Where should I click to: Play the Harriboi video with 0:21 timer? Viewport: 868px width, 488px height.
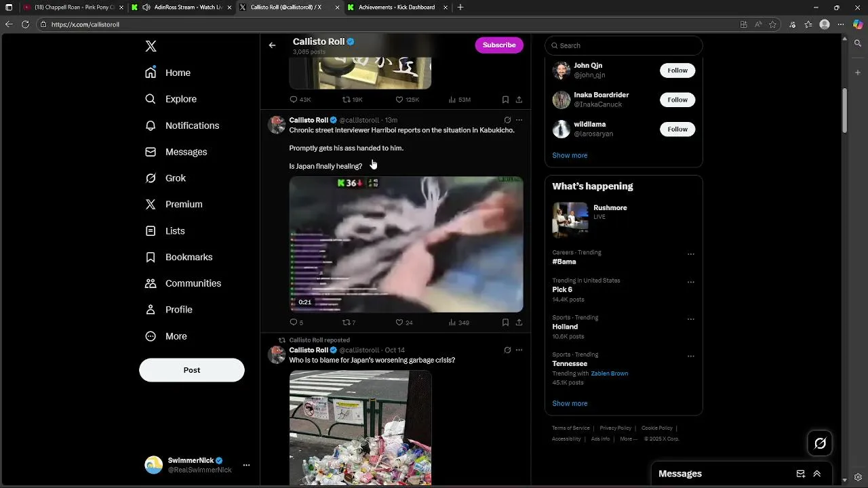pos(406,245)
